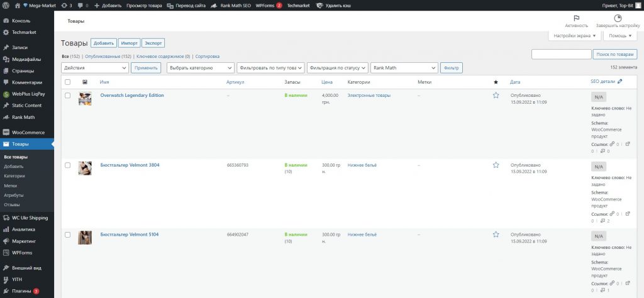
Task: Click the SEO детали edit pencil icon
Action: tap(619, 81)
